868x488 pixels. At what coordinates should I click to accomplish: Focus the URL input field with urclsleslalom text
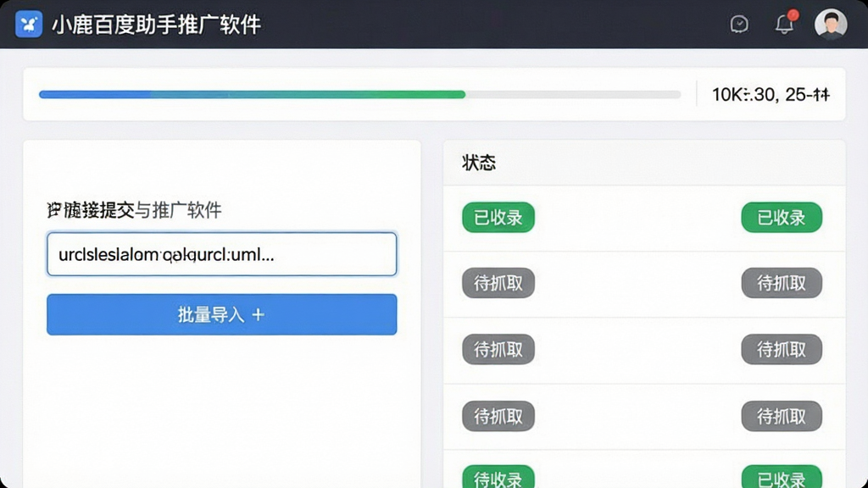[x=221, y=254]
